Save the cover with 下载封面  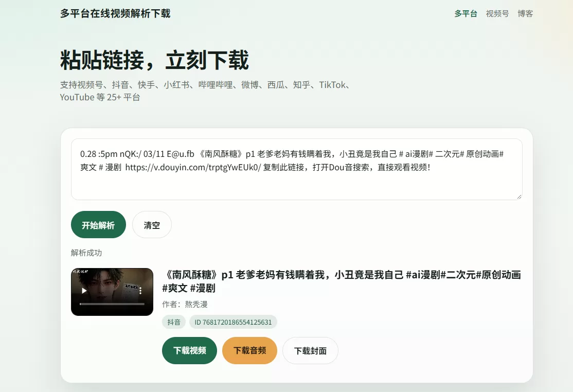[x=310, y=350]
